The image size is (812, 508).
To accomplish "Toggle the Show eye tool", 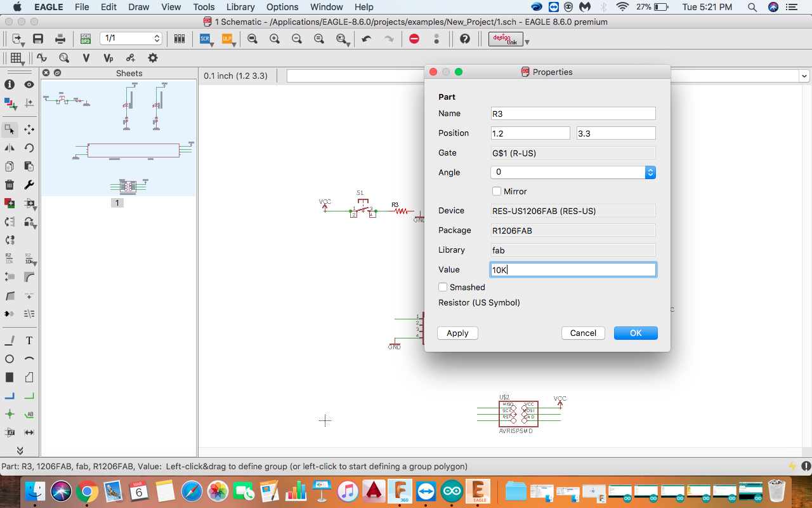I will click(x=29, y=84).
